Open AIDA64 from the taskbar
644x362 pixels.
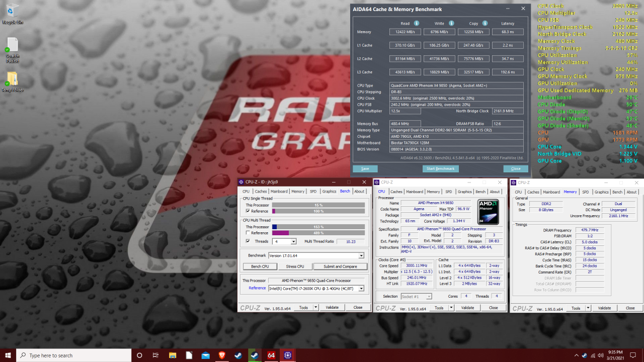[x=271, y=355]
